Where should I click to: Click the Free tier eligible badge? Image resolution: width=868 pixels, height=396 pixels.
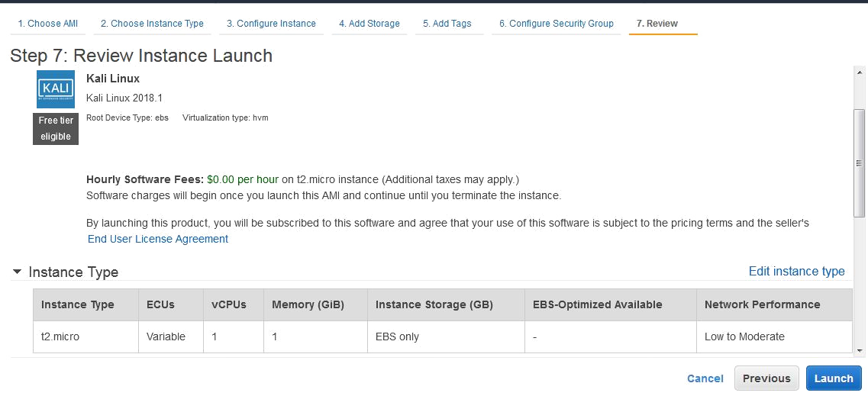coord(56,129)
